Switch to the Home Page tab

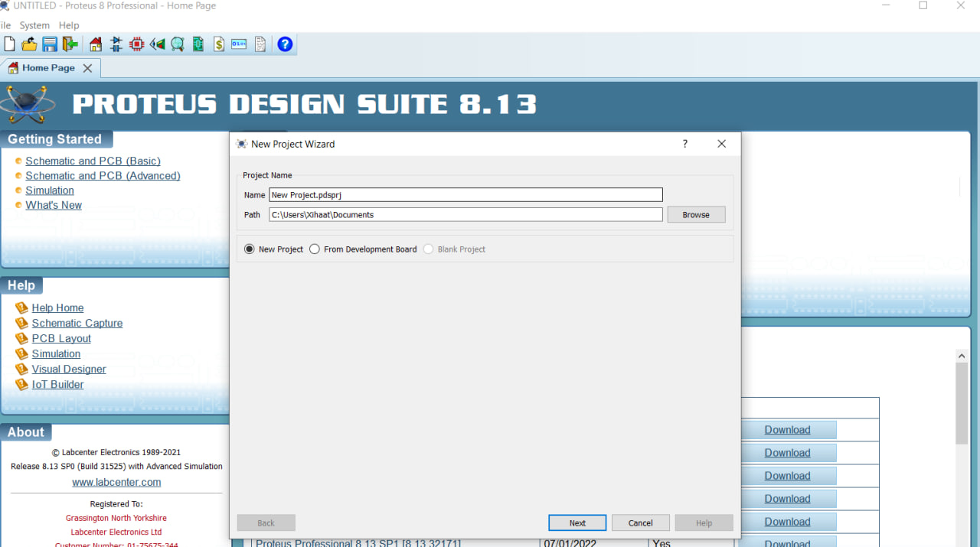47,68
